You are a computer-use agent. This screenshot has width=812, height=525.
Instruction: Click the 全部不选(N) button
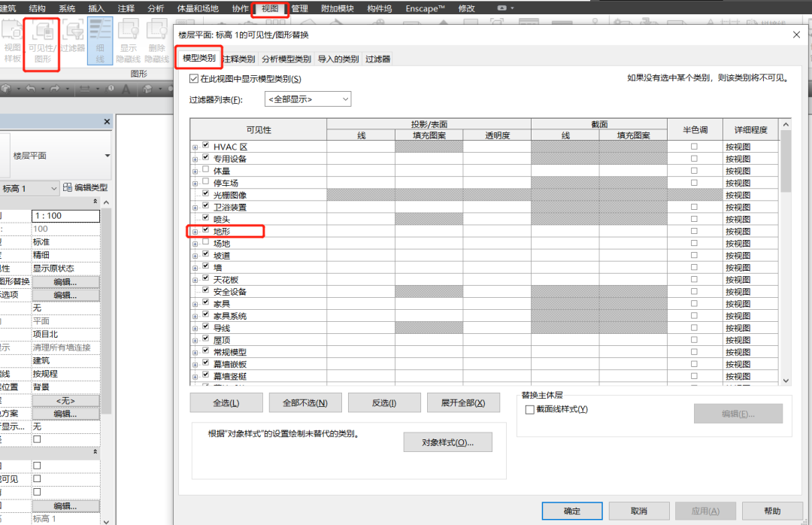click(x=305, y=402)
